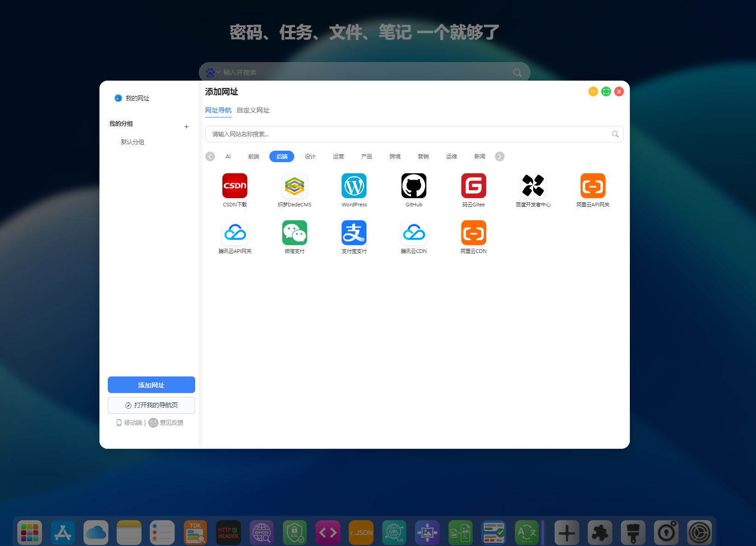756x546 pixels.
Task: Open System Settings gear in dock
Action: (699, 533)
